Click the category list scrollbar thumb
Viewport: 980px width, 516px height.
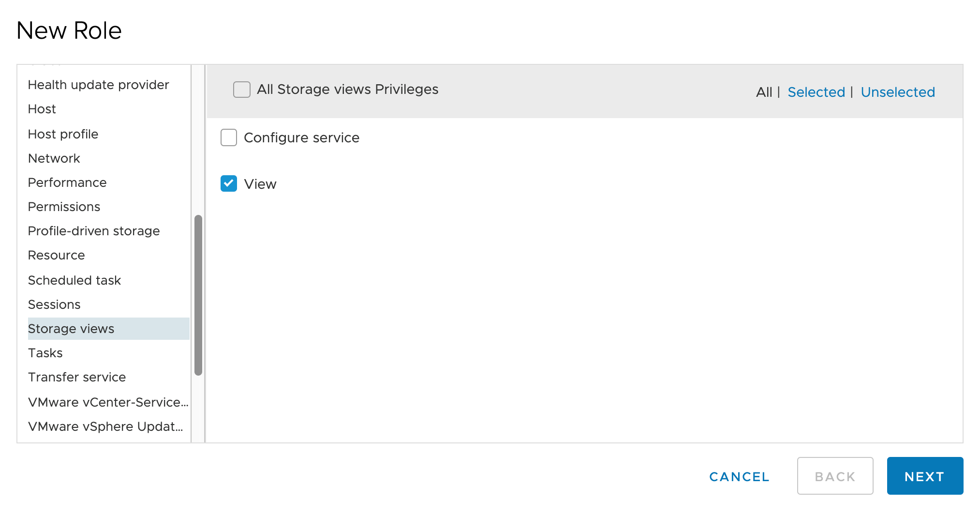198,295
